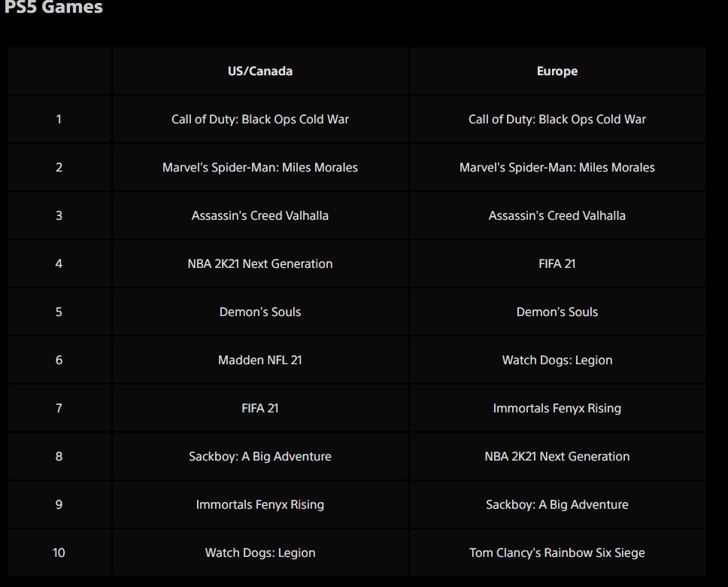Click Call of Duty in US/Canada column
728x587 pixels.
(x=260, y=120)
